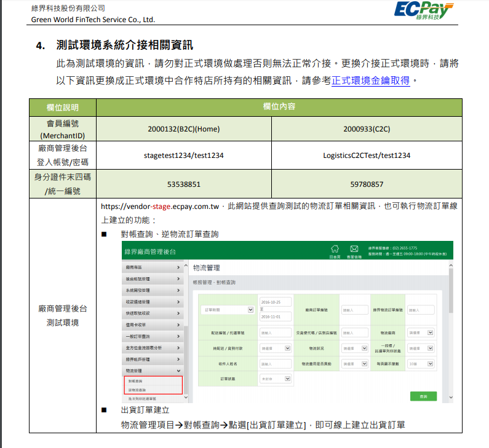Open the 一段標 / 託運單列印狀態 dropdown
This screenshot has width=489, height=448.
[421, 348]
